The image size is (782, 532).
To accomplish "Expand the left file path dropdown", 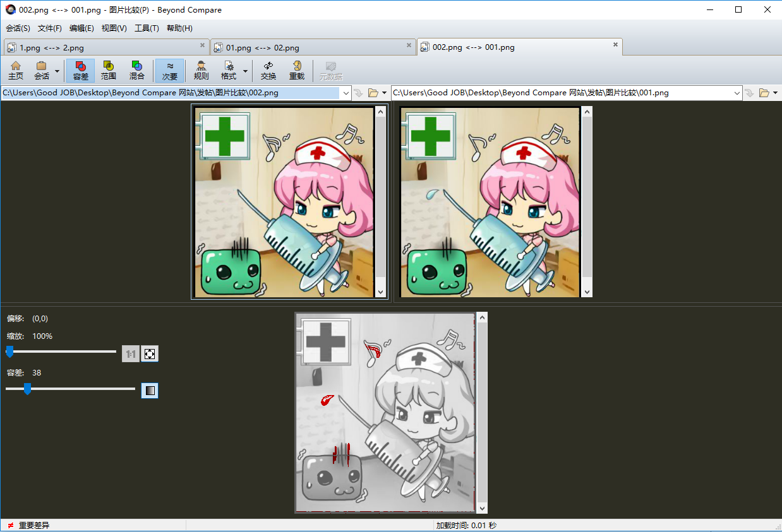I will [x=346, y=93].
